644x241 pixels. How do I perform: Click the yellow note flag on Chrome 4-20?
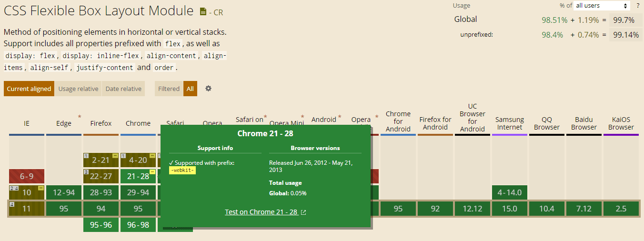152,156
